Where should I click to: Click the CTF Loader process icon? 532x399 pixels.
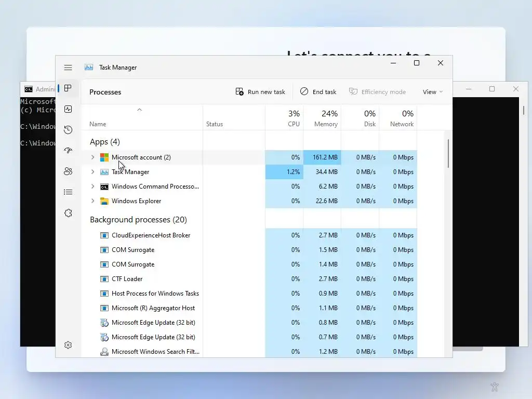pyautogui.click(x=104, y=279)
